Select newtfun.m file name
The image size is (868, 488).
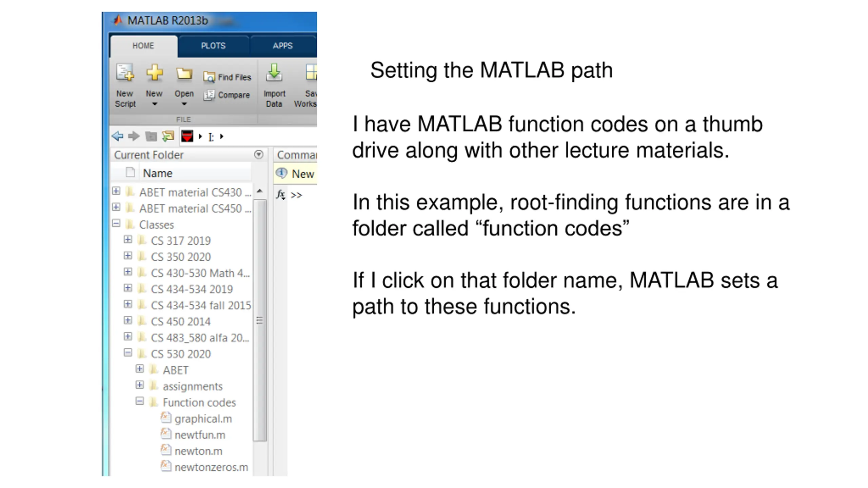(200, 435)
